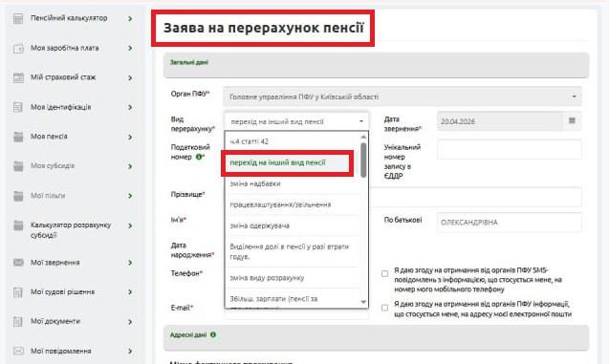Open the Мої пільги sidebar link

point(48,196)
